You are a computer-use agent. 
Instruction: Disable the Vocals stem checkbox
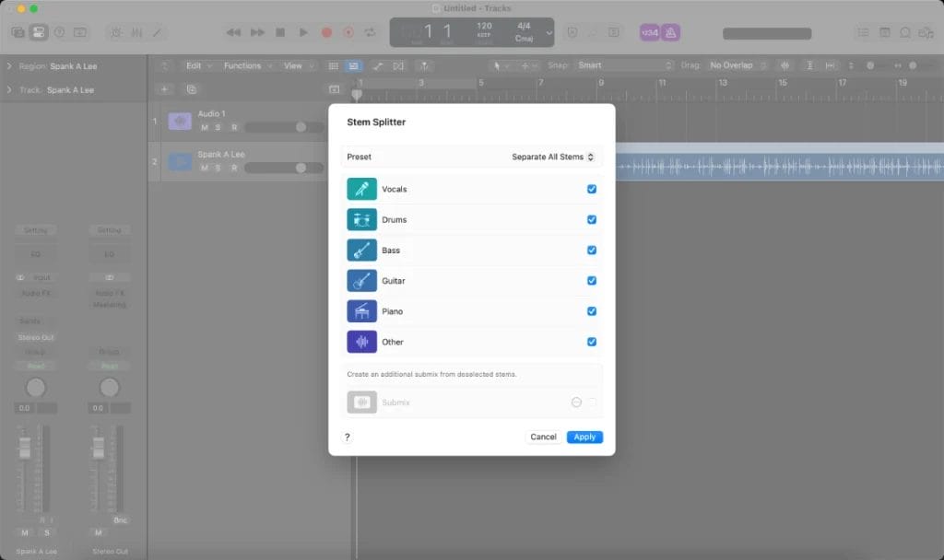pos(592,189)
